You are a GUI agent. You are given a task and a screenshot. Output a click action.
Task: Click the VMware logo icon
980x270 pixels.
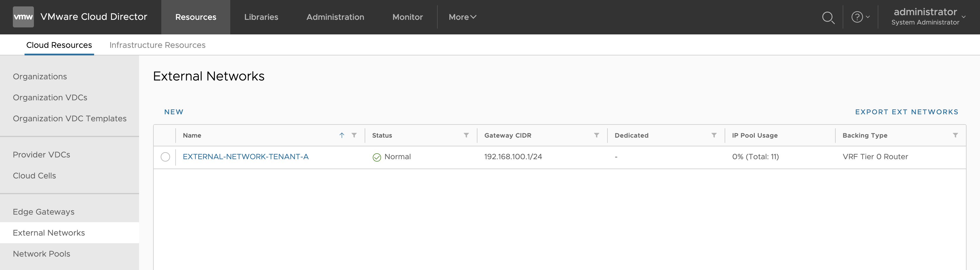23,17
